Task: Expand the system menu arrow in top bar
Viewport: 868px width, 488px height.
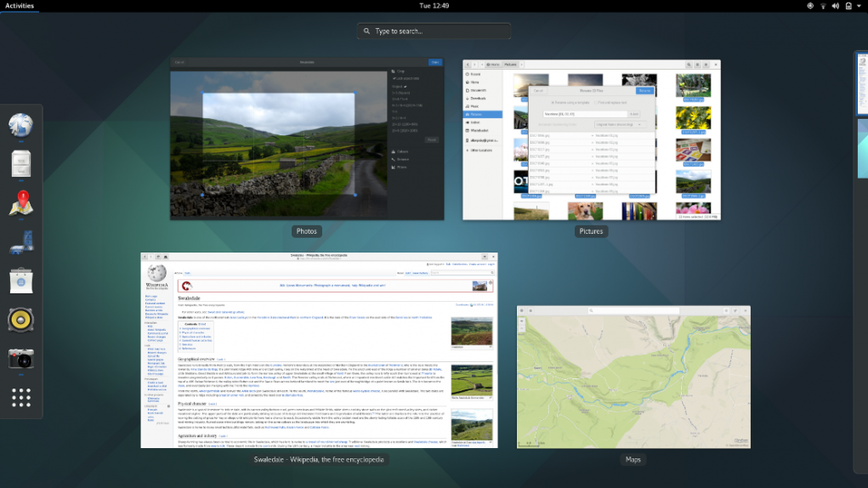Action: (x=859, y=6)
